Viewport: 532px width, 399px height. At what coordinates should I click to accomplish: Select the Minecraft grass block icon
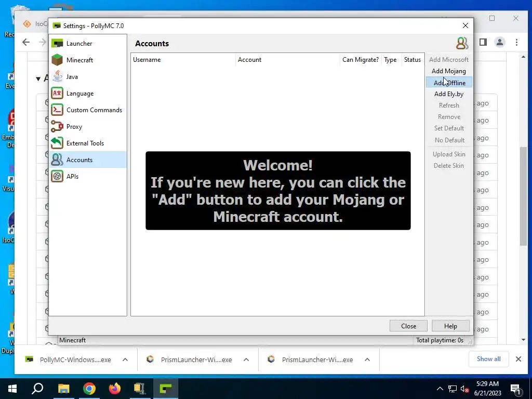coord(57,60)
